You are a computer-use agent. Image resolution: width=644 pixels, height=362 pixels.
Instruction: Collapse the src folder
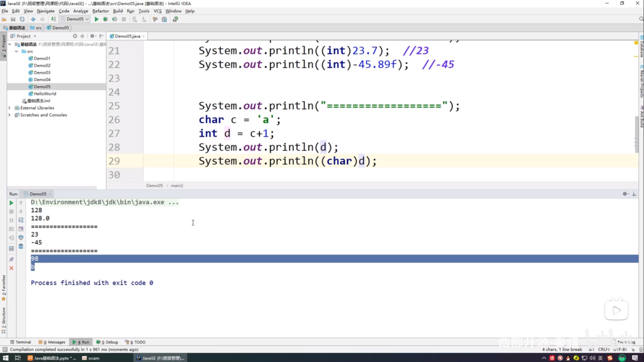click(16, 51)
